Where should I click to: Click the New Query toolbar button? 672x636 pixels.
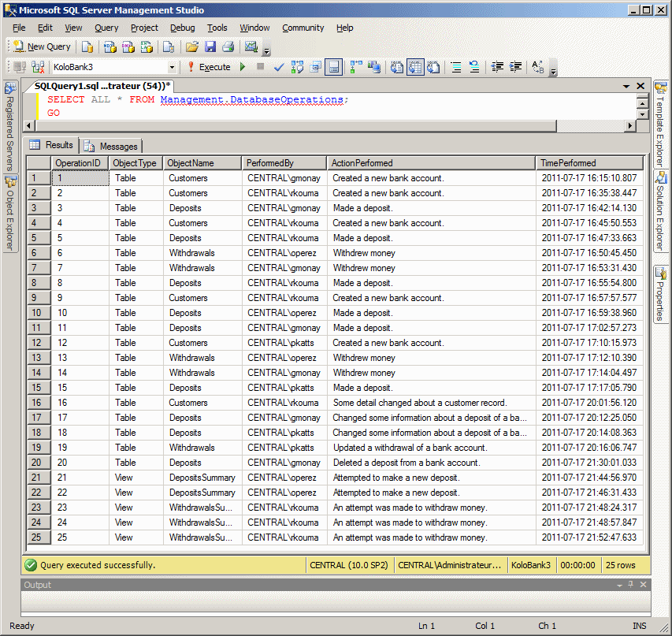tap(42, 46)
